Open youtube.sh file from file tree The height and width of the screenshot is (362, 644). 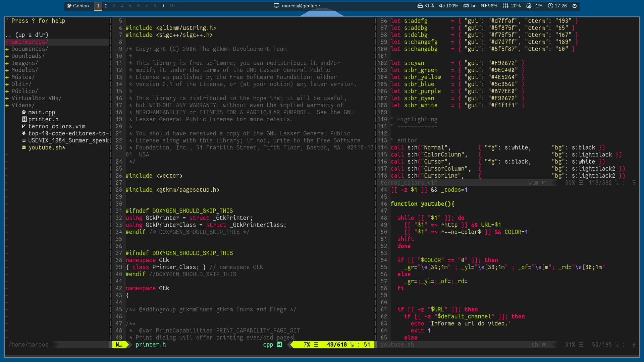tap(46, 147)
